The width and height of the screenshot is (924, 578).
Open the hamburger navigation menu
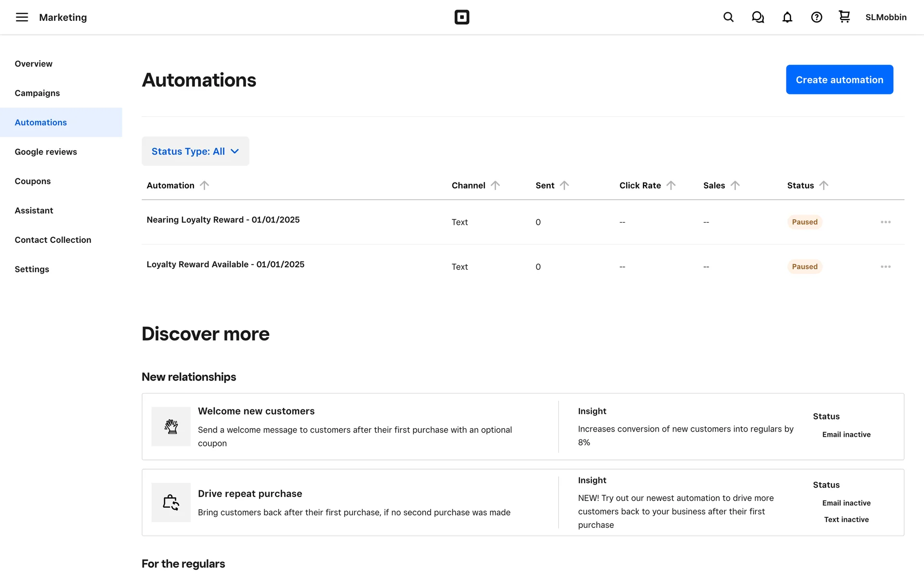point(22,17)
